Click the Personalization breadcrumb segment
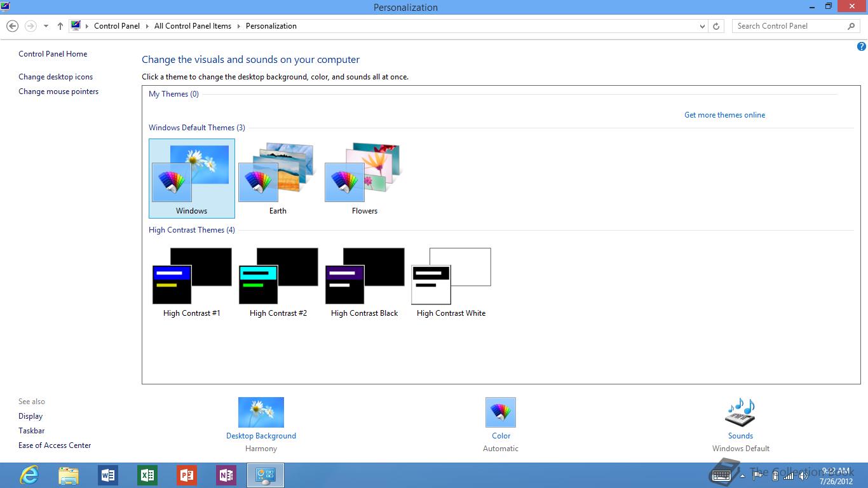Viewport: 868px width, 488px height. 271,26
